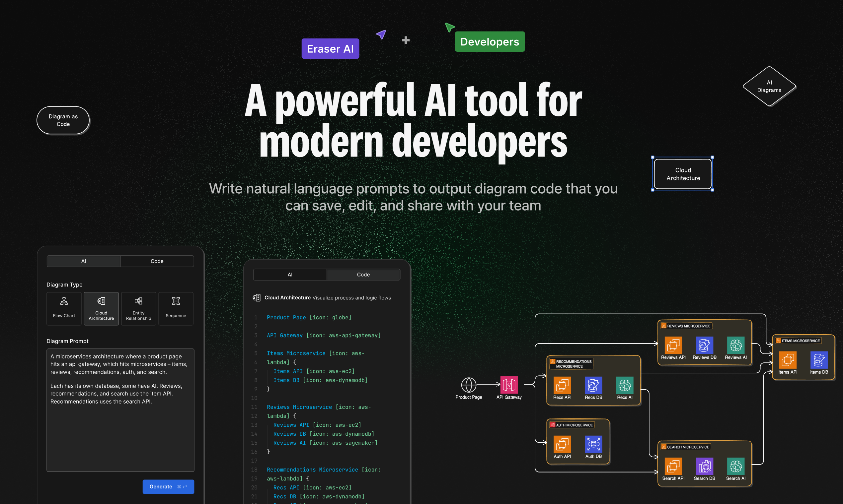Click the Auth DB icon
The width and height of the screenshot is (843, 504).
pos(593,444)
